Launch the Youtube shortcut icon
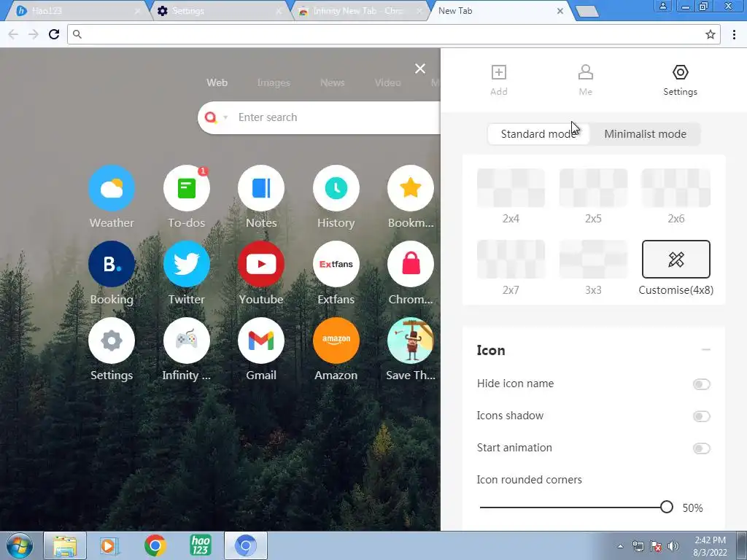Viewport: 747px width, 560px height. pyautogui.click(x=261, y=264)
